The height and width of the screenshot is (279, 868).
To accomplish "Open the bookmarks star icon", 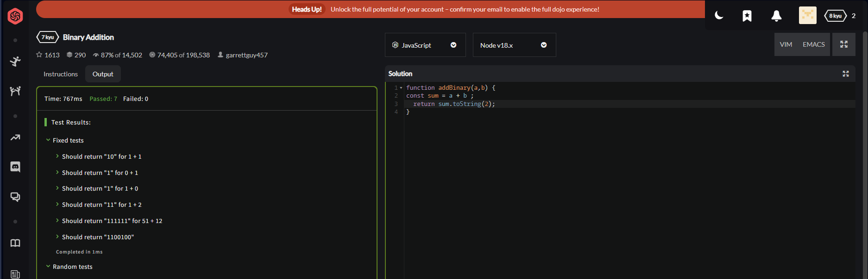I will point(747,16).
